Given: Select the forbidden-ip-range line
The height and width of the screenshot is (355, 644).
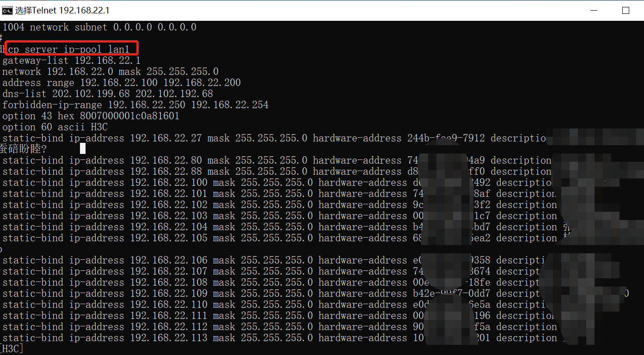Looking at the screenshot, I should coord(135,105).
